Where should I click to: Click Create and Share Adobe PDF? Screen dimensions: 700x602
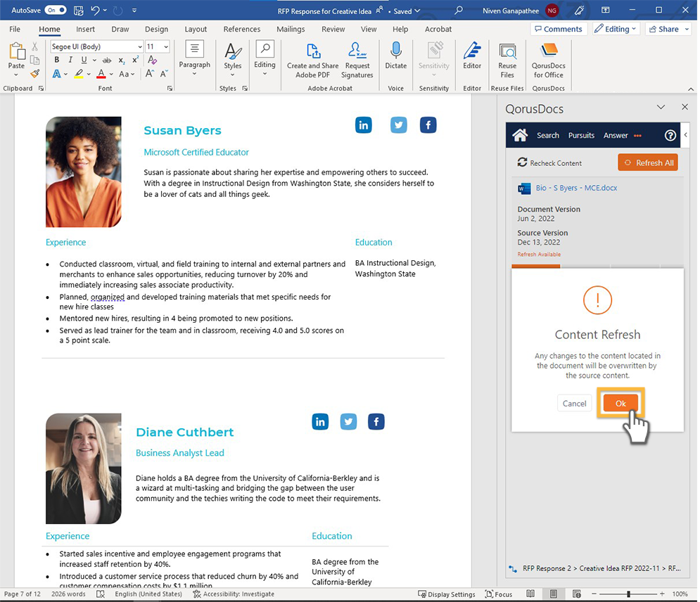[x=313, y=60]
